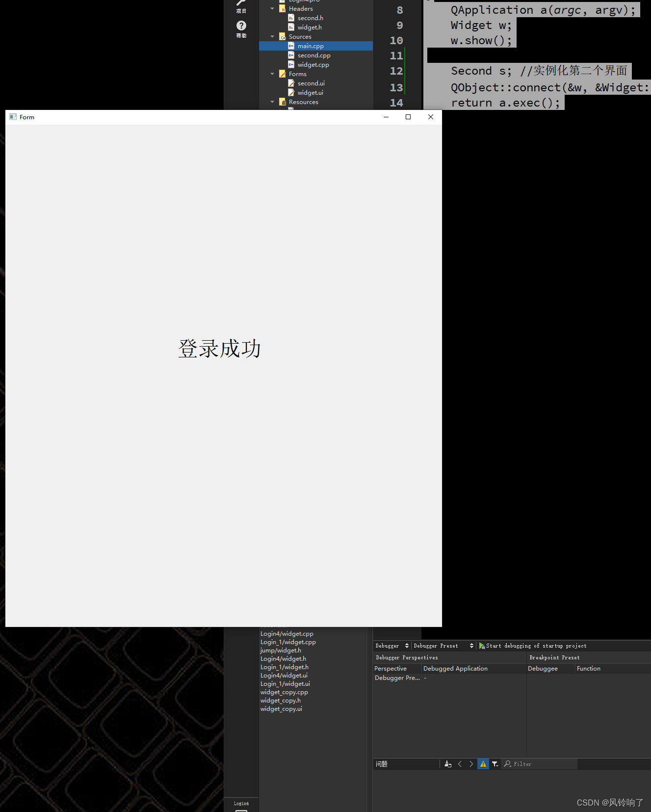Toggle the warnings triangle filter
This screenshot has width=651, height=812.
coord(483,764)
